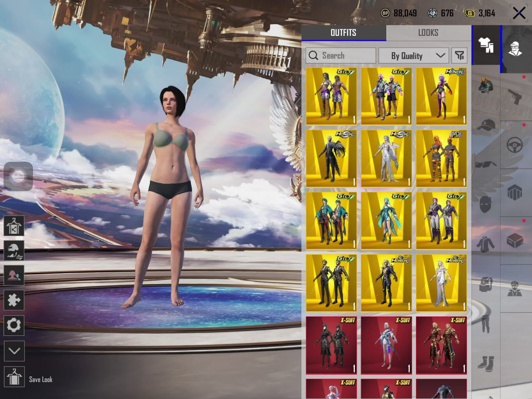532x399 pixels.
Task: Focus the outfit Search field
Action: point(341,56)
